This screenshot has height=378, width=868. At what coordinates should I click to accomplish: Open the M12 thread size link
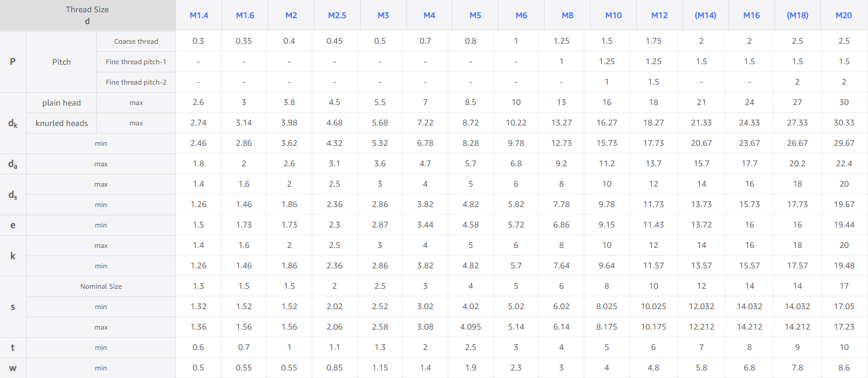[x=660, y=15]
